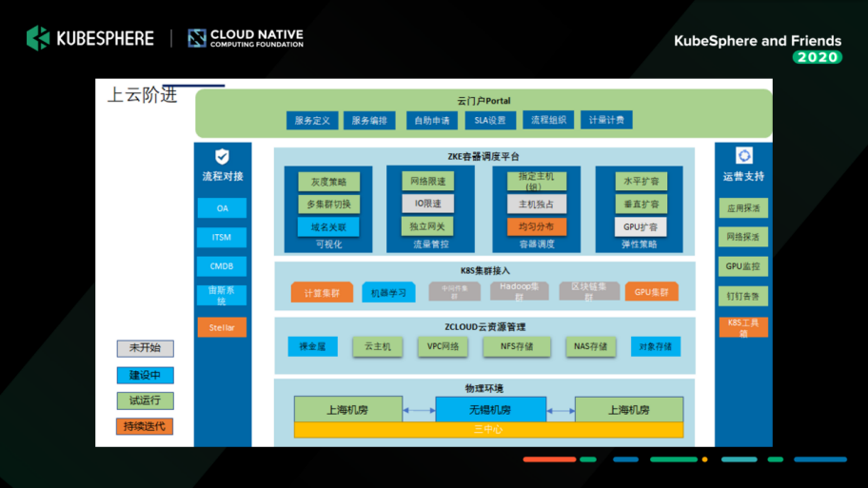Select the GPU监控 box under 运营支持
Viewport: 868px width, 488px height.
pos(742,267)
